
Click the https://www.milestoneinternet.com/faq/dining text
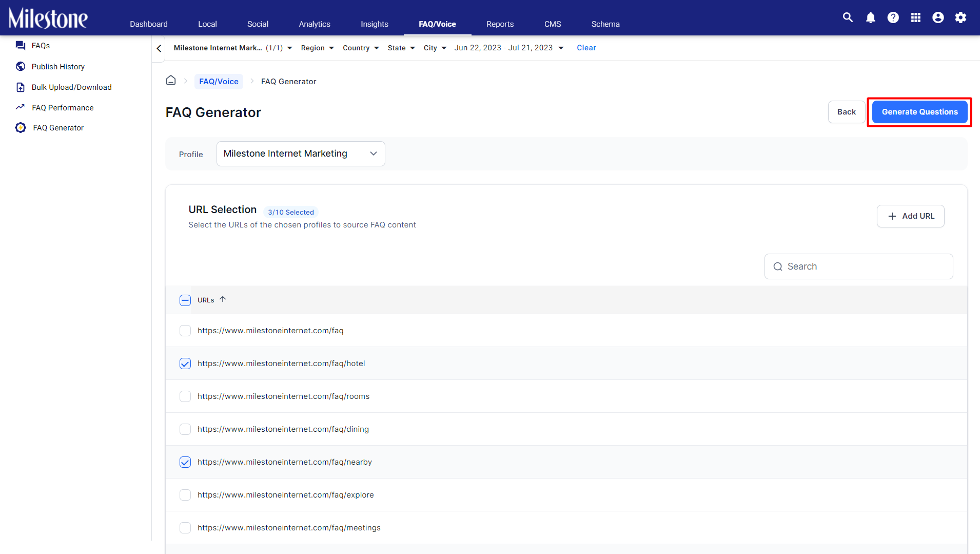pos(283,429)
